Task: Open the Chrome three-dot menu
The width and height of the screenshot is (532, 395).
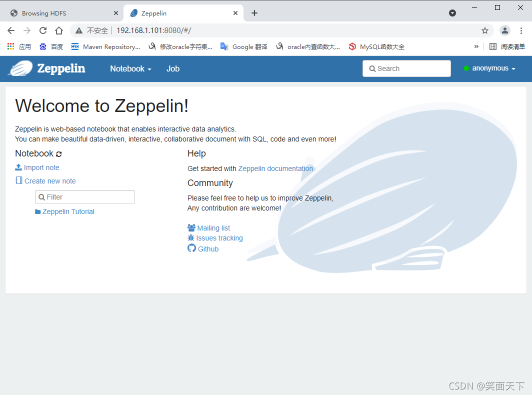Action: click(x=521, y=30)
